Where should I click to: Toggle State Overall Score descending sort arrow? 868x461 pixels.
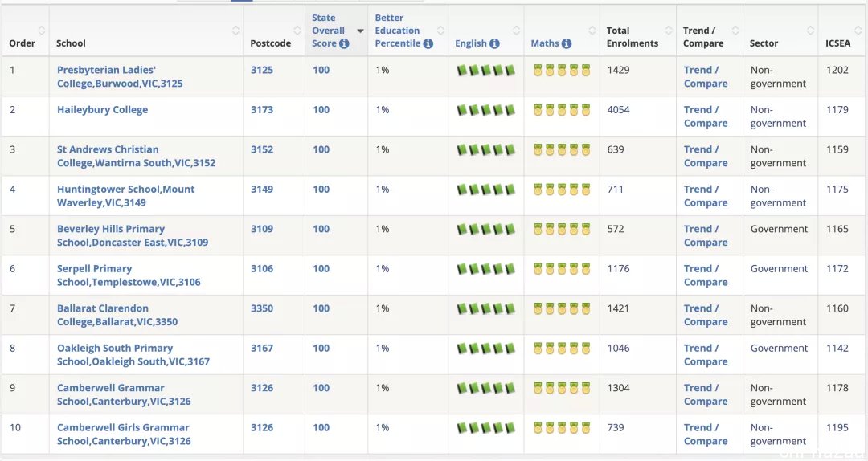pyautogui.click(x=360, y=31)
